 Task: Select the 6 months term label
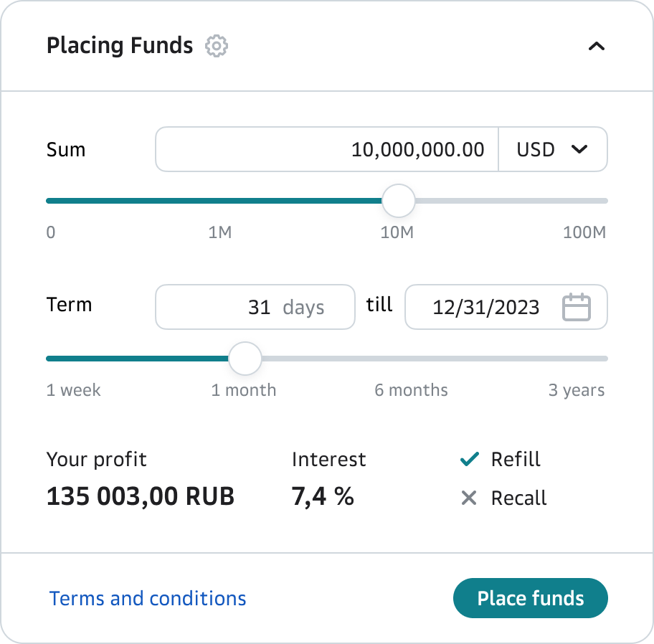411,390
